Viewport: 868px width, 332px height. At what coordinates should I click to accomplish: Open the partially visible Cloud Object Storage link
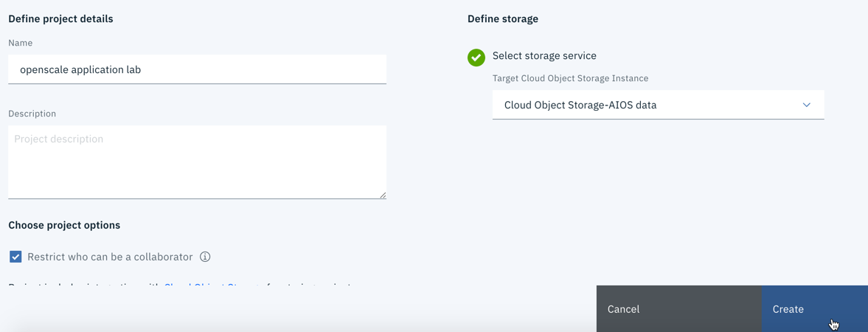212,286
